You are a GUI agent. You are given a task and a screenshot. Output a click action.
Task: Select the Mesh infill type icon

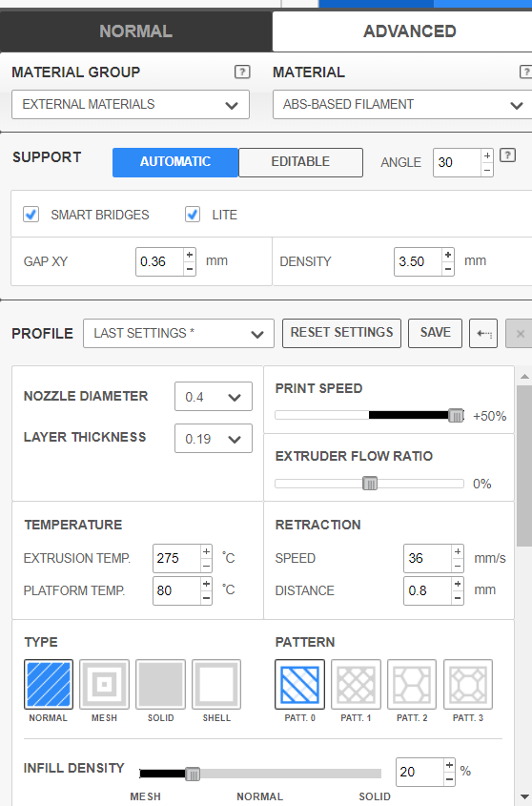[x=104, y=684]
